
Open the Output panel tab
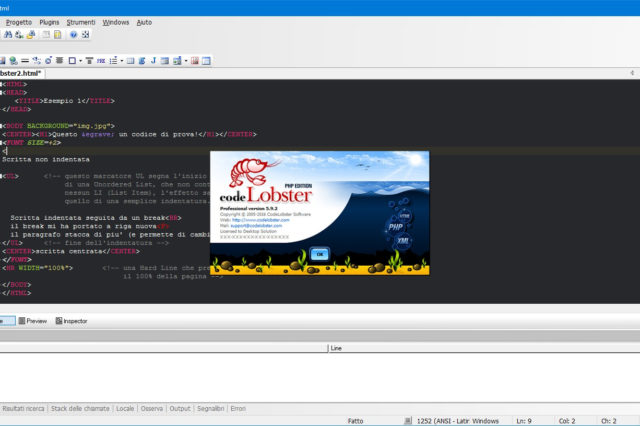coord(180,408)
